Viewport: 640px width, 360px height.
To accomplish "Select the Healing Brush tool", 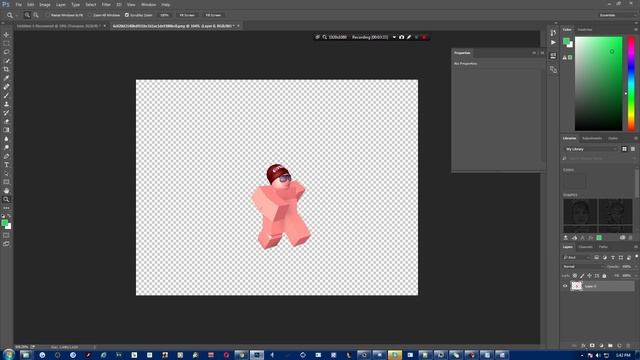I will click(6, 87).
